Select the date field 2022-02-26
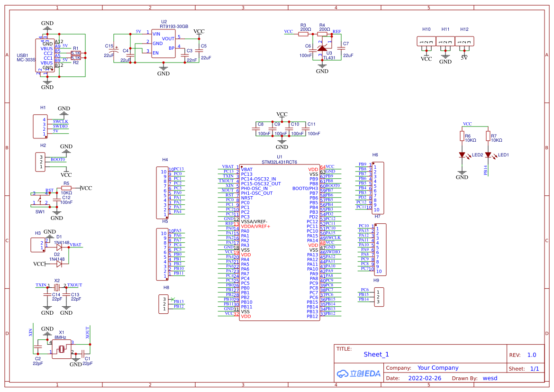Image resolution: width=554 pixels, height=392 pixels. tap(424, 378)
